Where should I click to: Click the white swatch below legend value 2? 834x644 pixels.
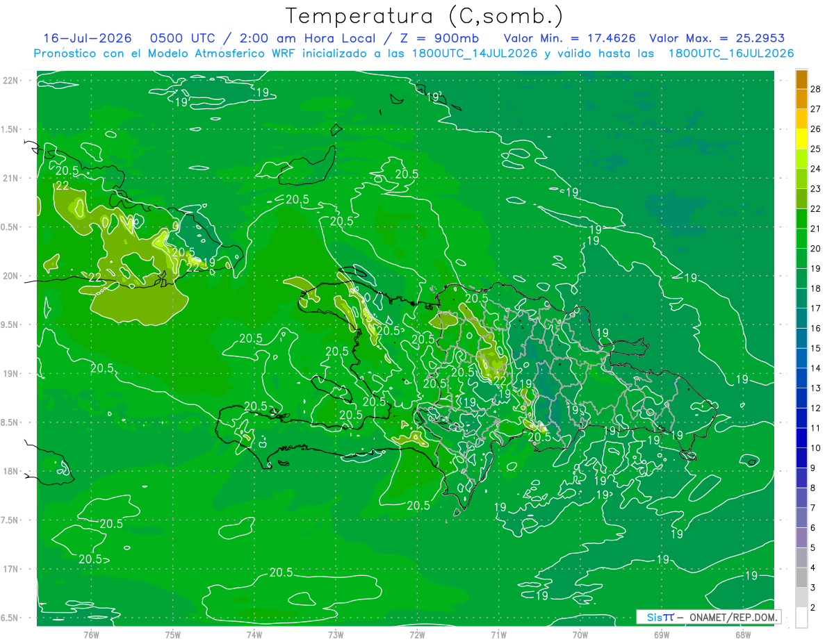(x=801, y=618)
